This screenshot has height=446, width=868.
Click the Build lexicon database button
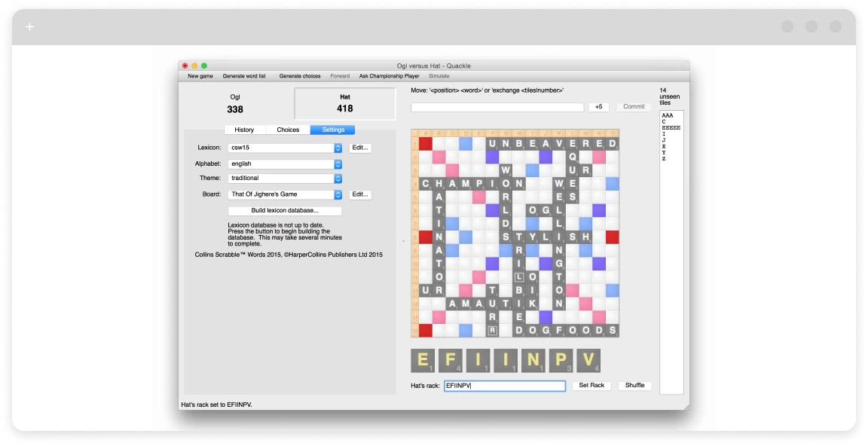[285, 211]
